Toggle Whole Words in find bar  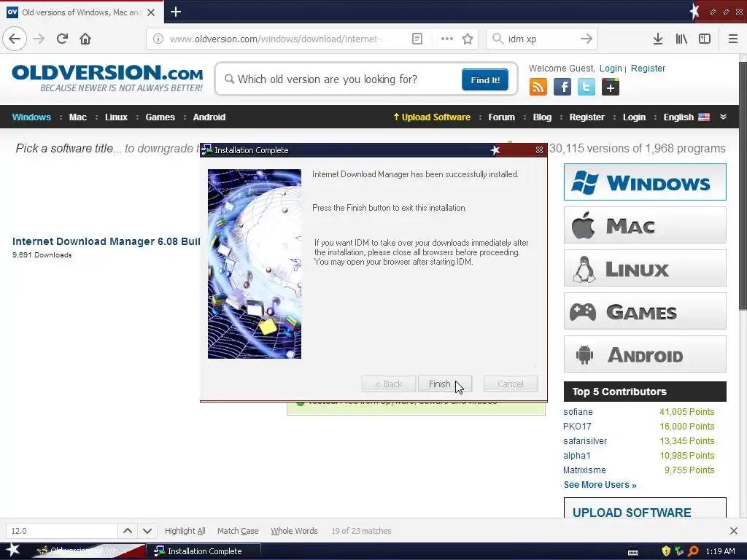[294, 531]
